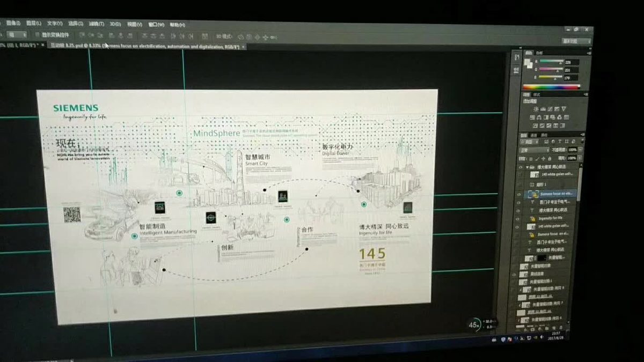Open the 滤镜(T) menu
Screen dimensions: 644x362
pos(97,24)
